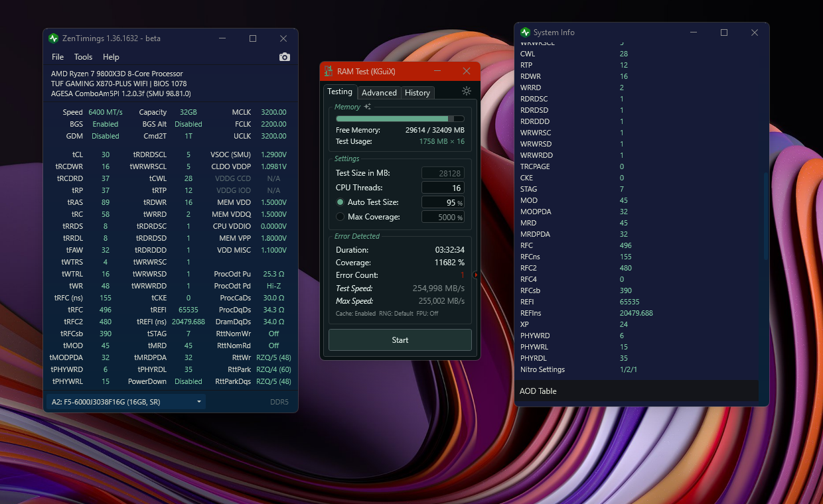The image size is (823, 504).
Task: Click the PowerDown Disabled value
Action: click(188, 381)
